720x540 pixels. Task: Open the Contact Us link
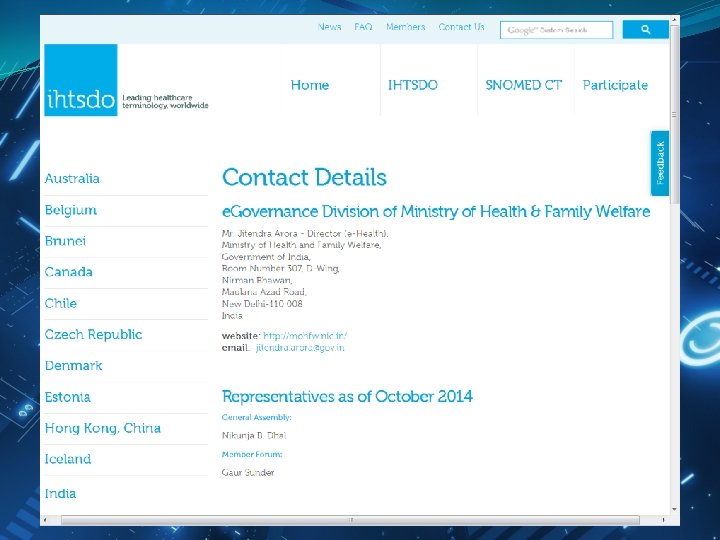[461, 27]
